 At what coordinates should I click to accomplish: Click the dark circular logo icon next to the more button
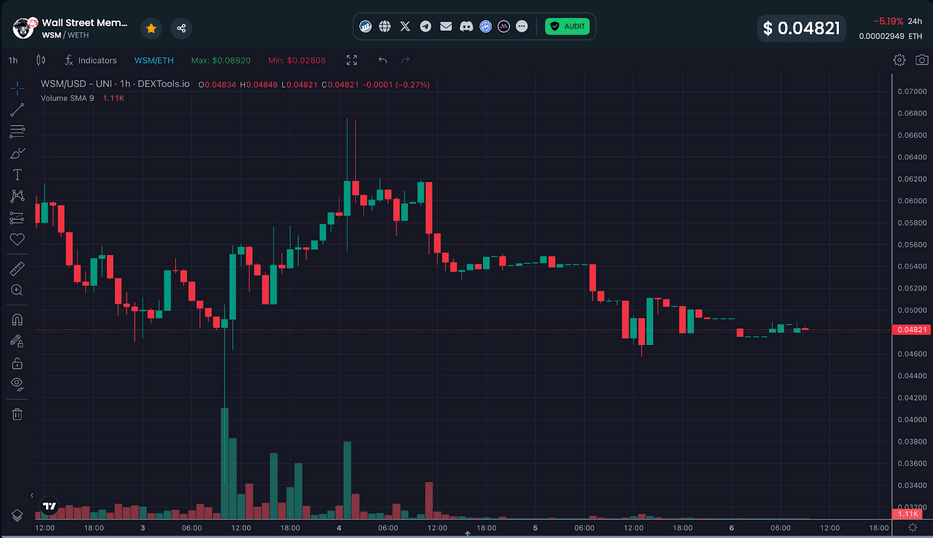503,26
